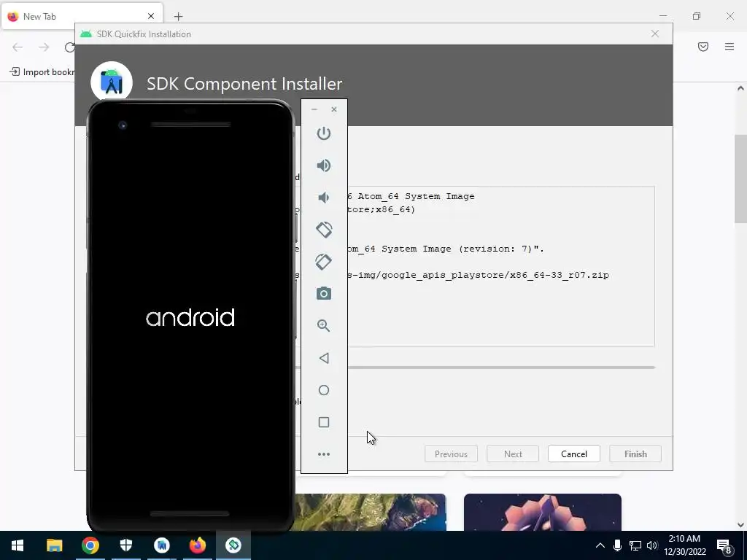Open the taskbar clock 2:10 AM
The width and height of the screenshot is (747, 560).
pos(684,545)
